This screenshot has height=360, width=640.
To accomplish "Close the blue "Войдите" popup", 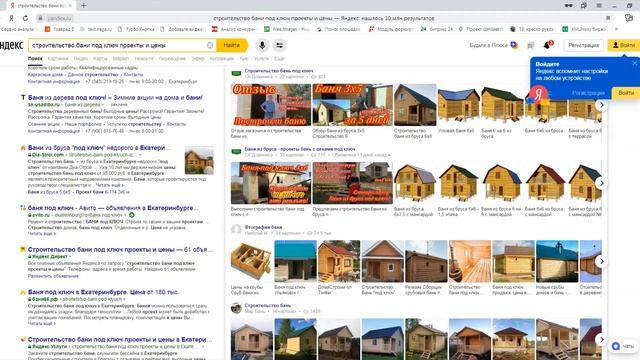I will click(x=634, y=63).
